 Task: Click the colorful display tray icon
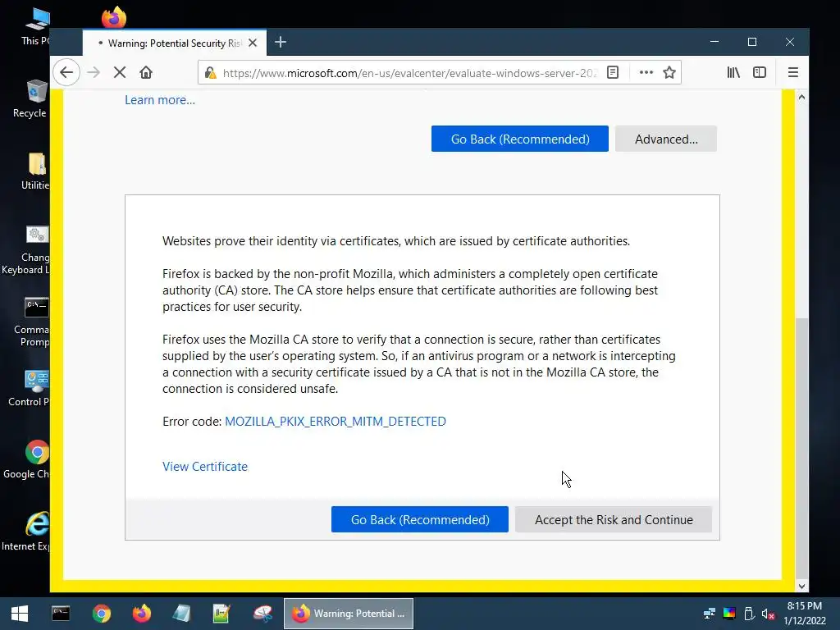[729, 614]
